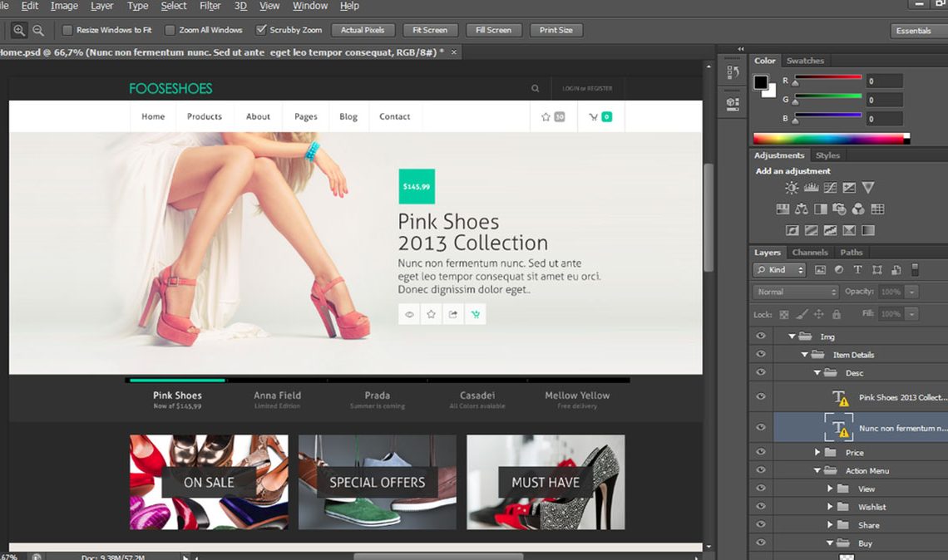This screenshot has height=560, width=948.
Task: Click the Fit Screen button
Action: point(430,30)
